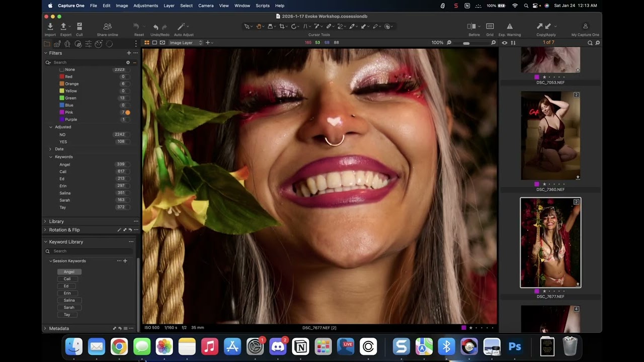The height and width of the screenshot is (362, 644).
Task: Open the Select menu
Action: 186,6
